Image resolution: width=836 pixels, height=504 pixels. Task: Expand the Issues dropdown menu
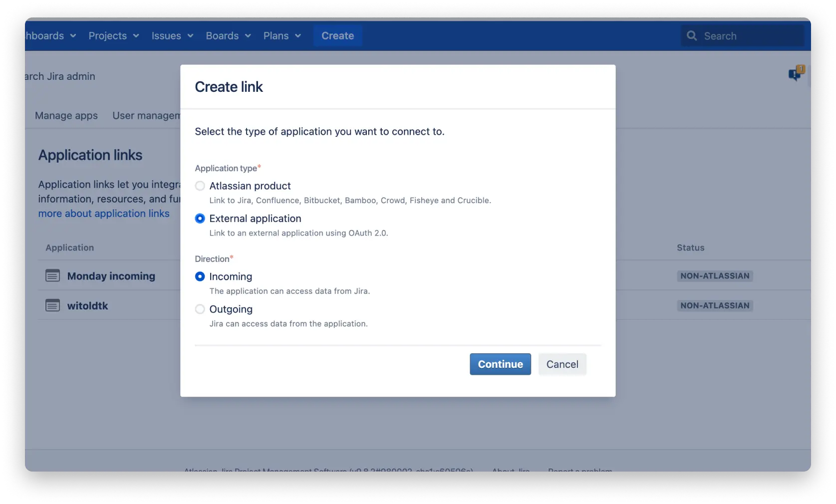coord(172,36)
